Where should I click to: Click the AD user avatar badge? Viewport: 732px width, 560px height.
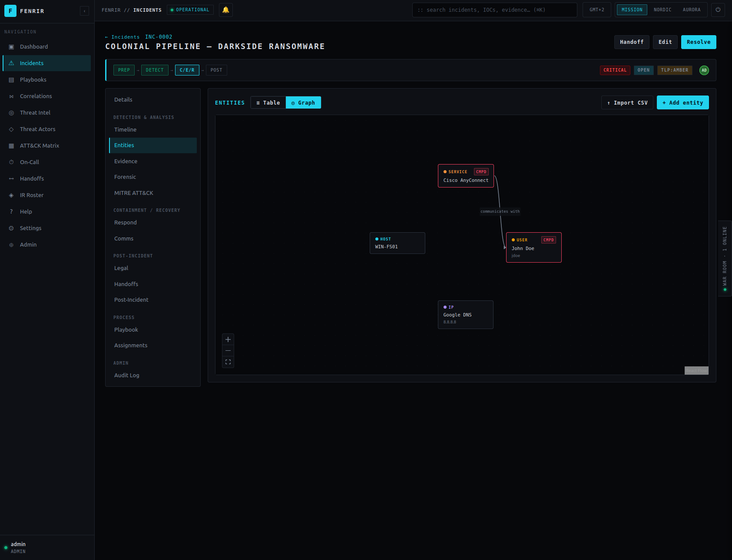(x=704, y=70)
